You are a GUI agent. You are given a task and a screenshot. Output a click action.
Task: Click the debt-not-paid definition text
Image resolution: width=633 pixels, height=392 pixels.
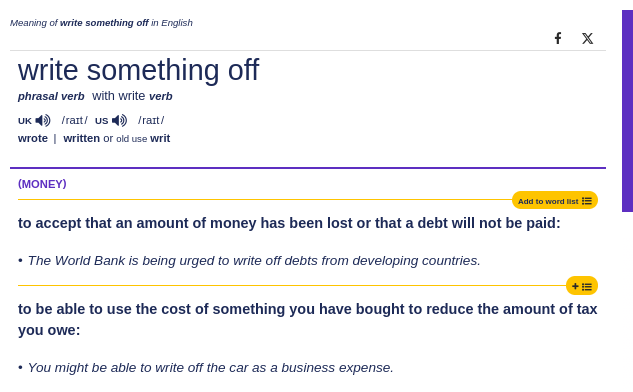coord(289,223)
